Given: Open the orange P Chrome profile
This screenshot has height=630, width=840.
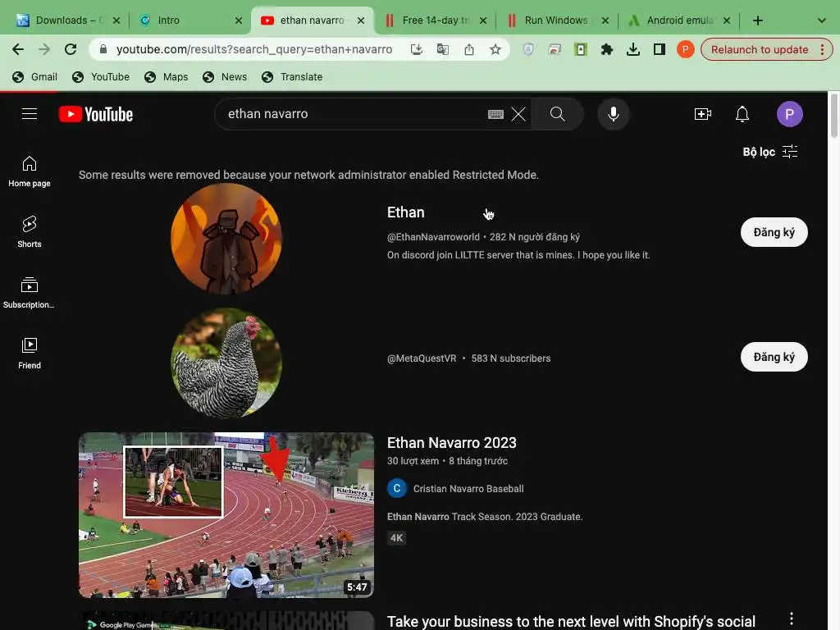Looking at the screenshot, I should point(685,49).
